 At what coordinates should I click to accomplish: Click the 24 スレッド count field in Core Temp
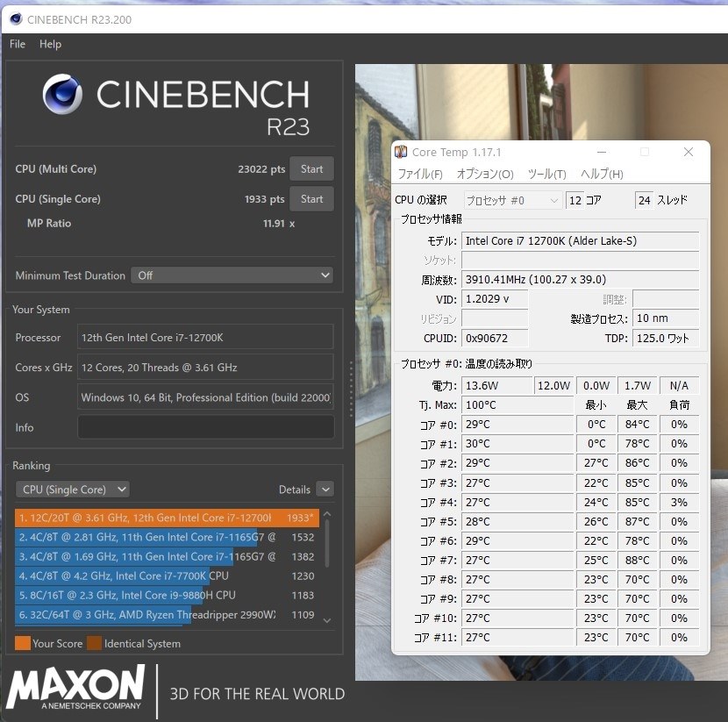click(x=644, y=200)
